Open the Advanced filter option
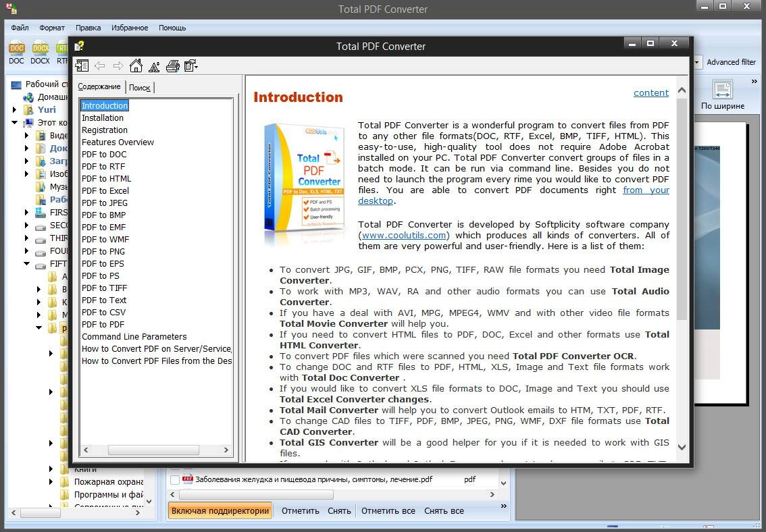The width and height of the screenshot is (766, 532). pyautogui.click(x=731, y=62)
